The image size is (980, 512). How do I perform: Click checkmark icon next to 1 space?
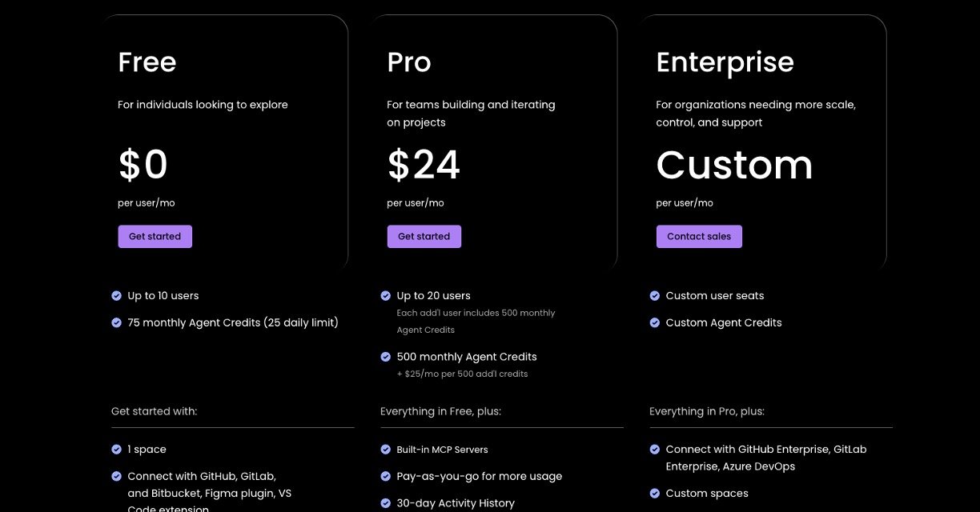117,450
